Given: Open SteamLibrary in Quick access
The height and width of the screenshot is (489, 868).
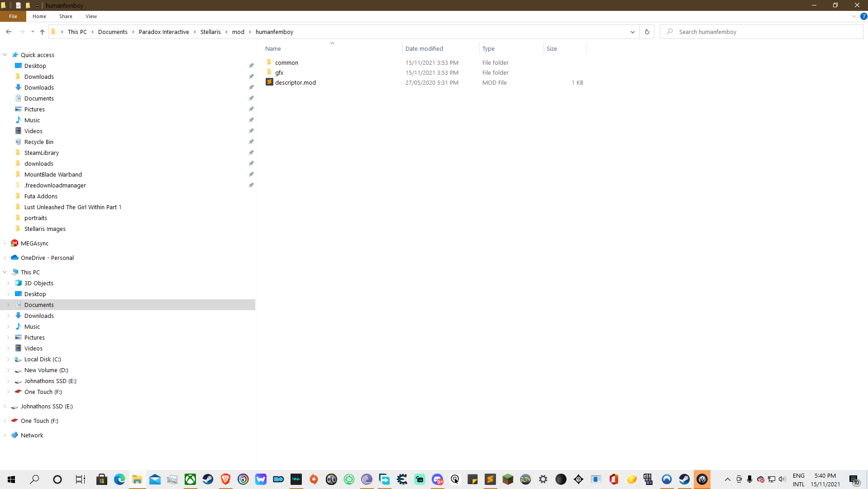Looking at the screenshot, I should [42, 153].
